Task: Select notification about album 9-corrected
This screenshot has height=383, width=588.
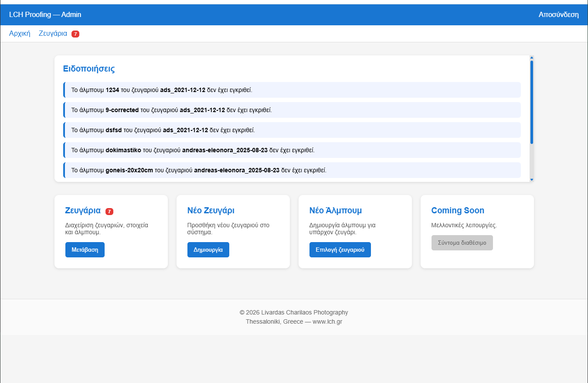Action: tap(292, 110)
